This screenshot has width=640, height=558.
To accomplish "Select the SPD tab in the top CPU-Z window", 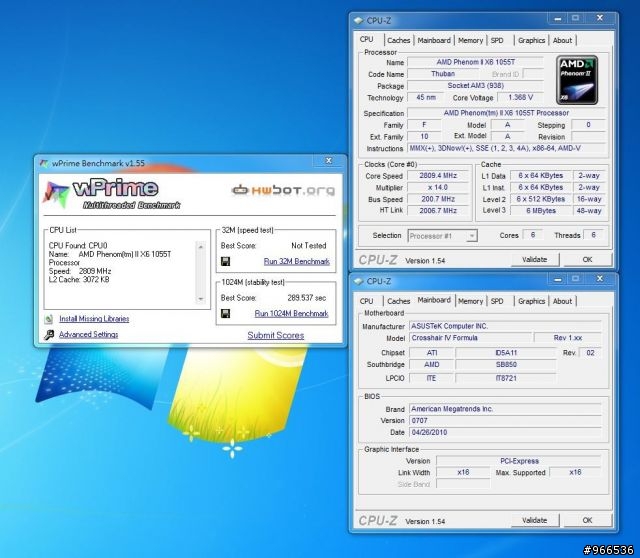I will pos(497,40).
